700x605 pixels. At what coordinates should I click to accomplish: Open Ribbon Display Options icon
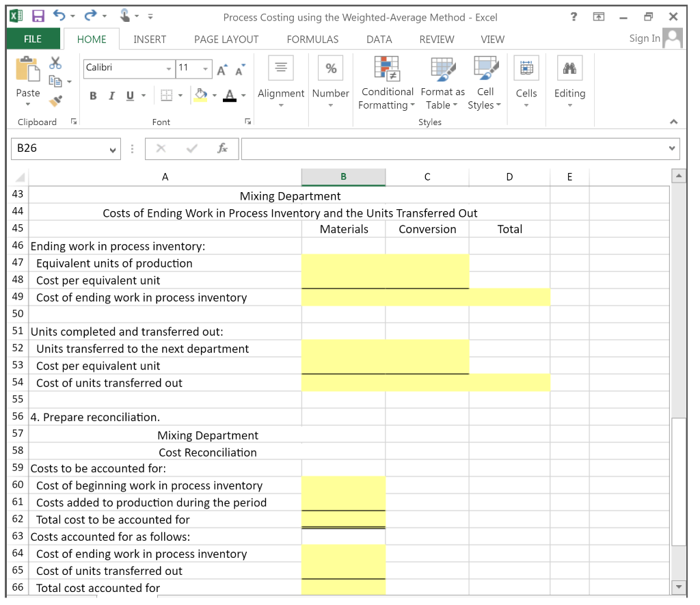pos(599,17)
